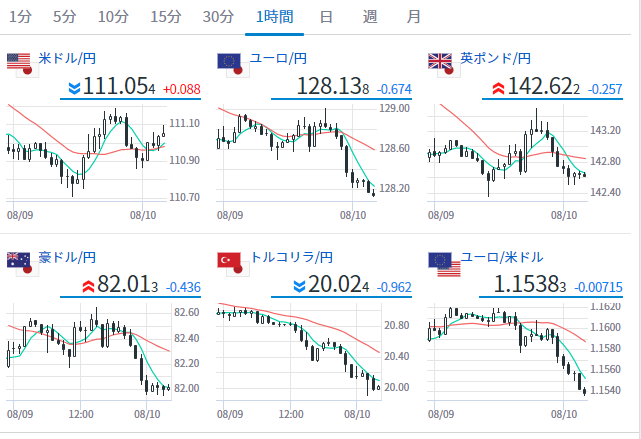Switch to the 5分 timeframe tab

[65, 17]
